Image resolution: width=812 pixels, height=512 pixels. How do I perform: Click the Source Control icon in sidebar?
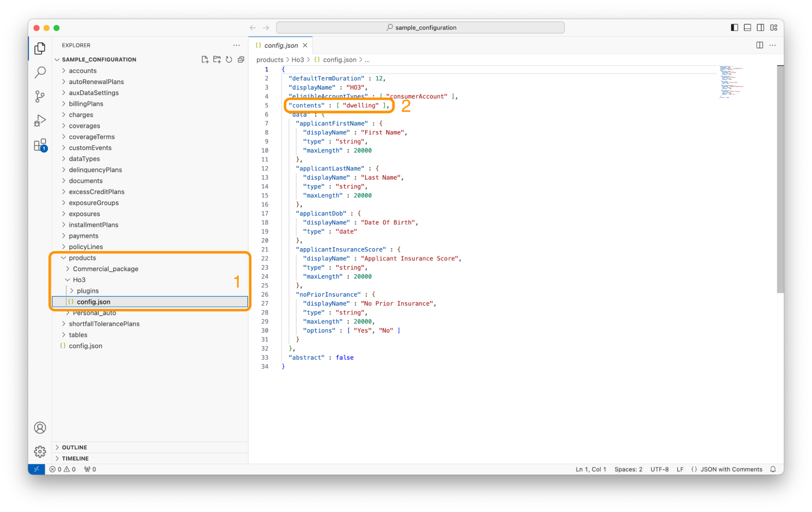40,97
